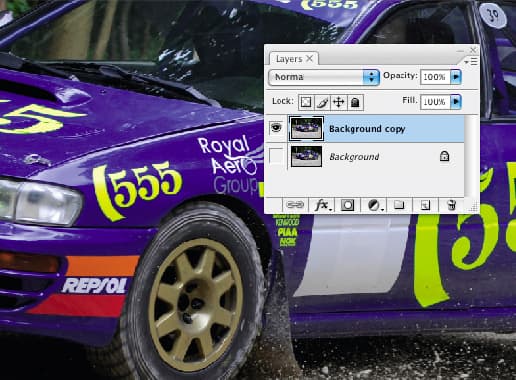Toggle lock position
This screenshot has height=380, width=516.
pos(339,102)
